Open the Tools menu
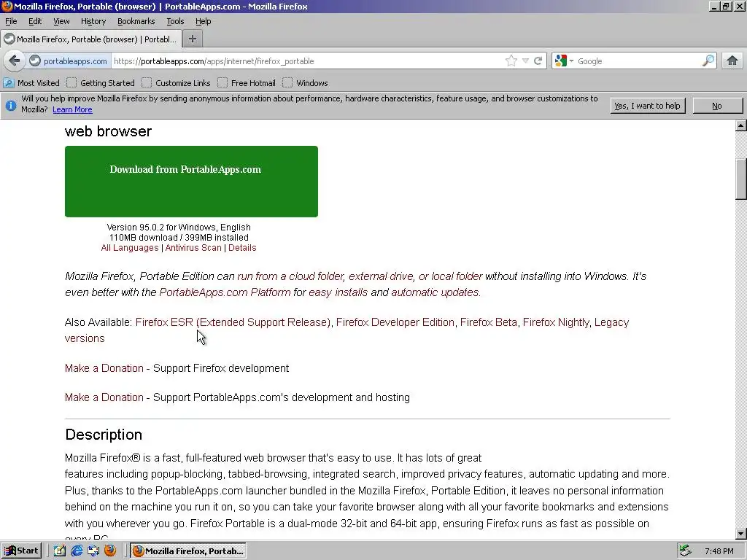The width and height of the screenshot is (747, 560). [175, 21]
